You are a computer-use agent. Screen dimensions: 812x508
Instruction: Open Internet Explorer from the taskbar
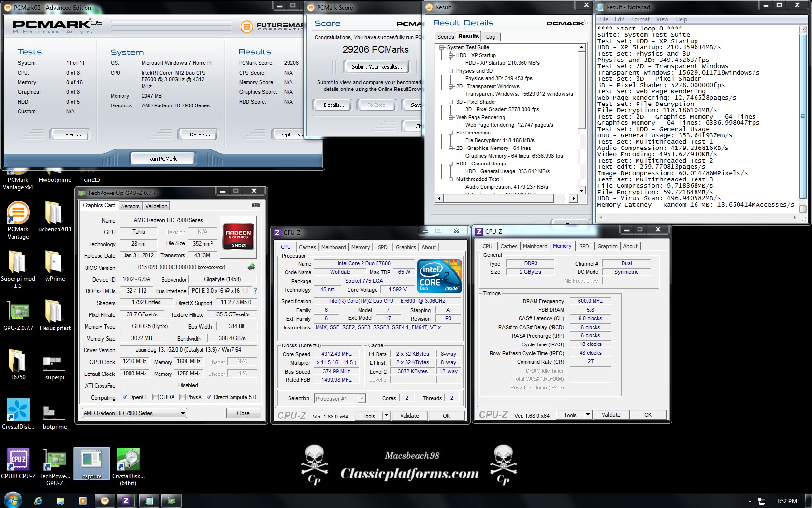38,501
